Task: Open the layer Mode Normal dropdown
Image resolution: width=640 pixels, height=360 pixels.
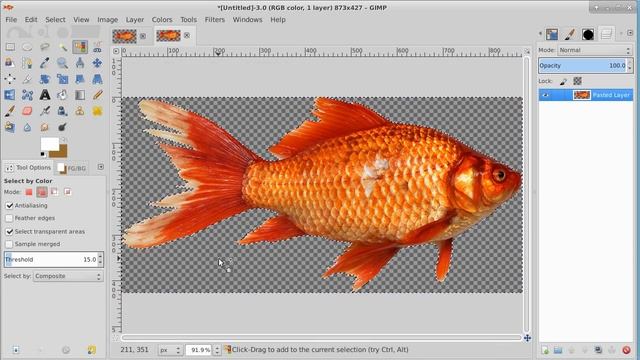Action: (594, 50)
